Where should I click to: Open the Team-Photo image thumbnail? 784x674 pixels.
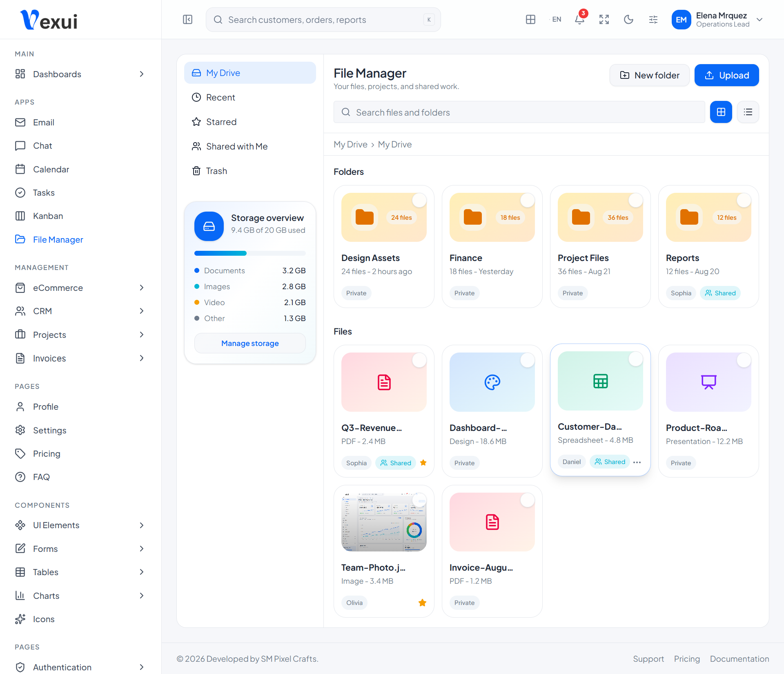point(384,522)
